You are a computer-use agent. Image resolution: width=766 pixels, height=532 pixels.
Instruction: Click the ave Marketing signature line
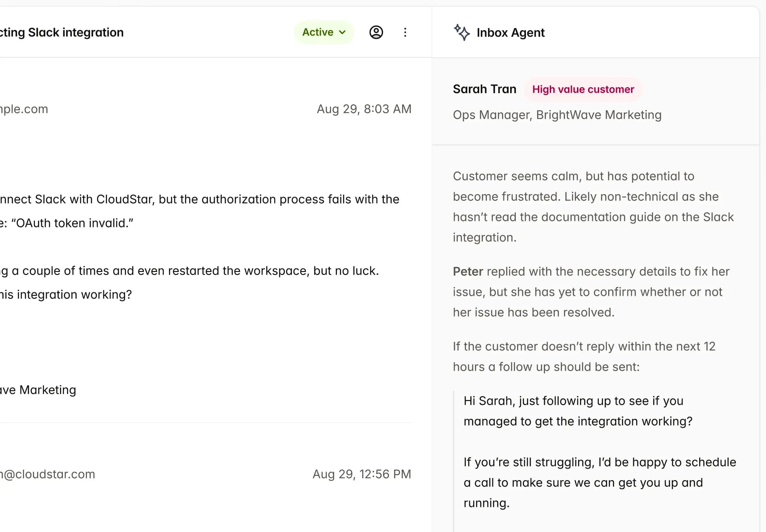[38, 390]
